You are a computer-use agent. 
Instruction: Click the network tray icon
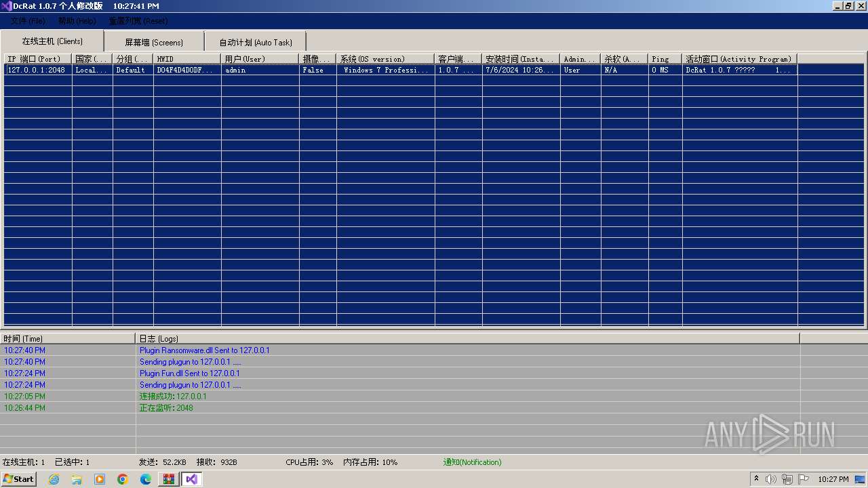coord(787,479)
